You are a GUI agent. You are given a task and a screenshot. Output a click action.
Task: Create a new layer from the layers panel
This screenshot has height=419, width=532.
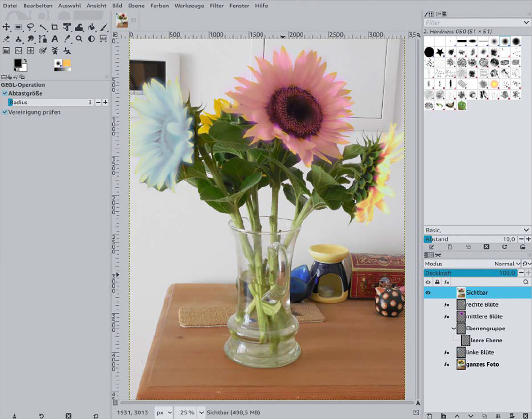pos(430,415)
